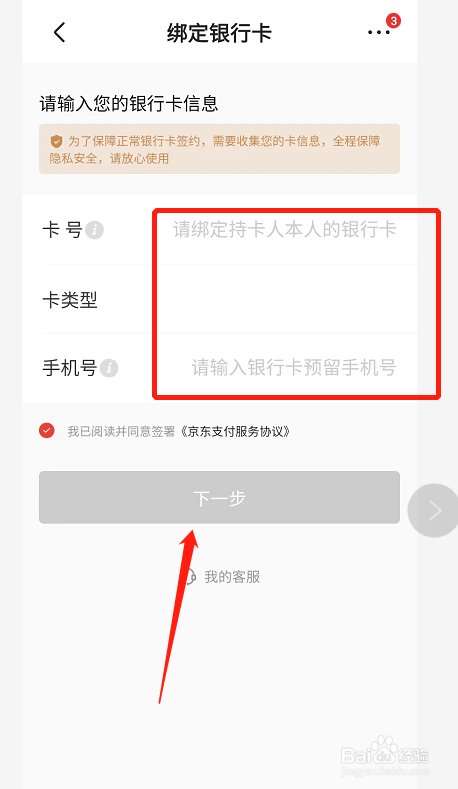This screenshot has width=458, height=789.
Task: Open the info icon beside 卡号
Action: 94,230
